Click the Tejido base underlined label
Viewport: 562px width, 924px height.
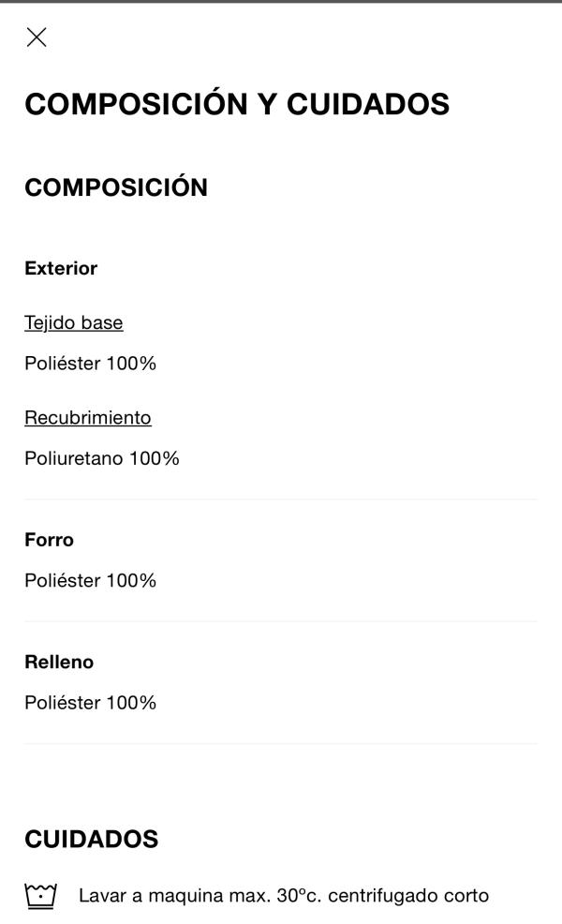[74, 322]
